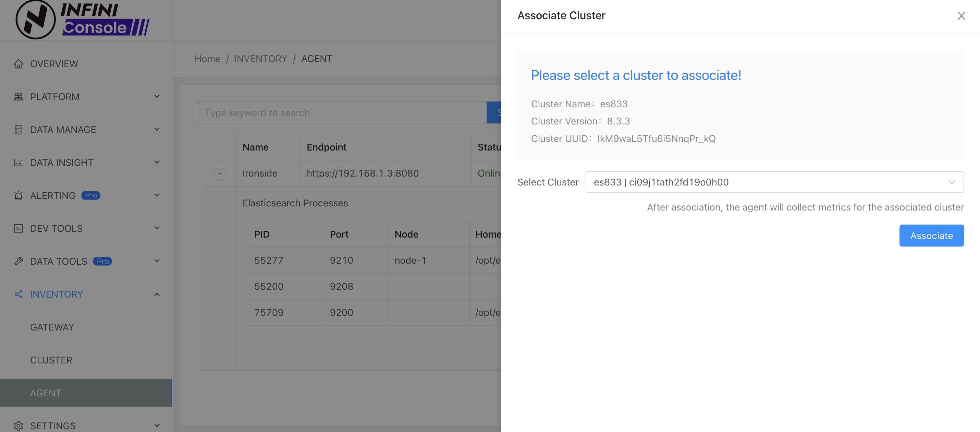Click endpoint https://192.168.1.3:8080

click(363, 173)
